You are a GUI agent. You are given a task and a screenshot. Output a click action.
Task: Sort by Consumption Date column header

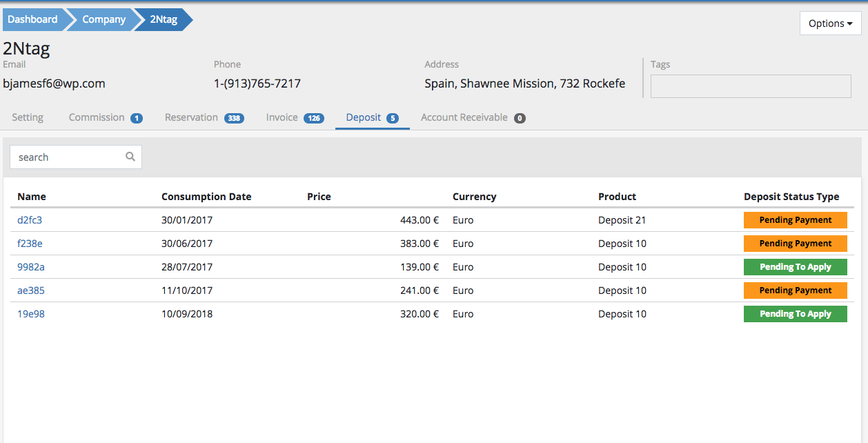[x=206, y=197]
